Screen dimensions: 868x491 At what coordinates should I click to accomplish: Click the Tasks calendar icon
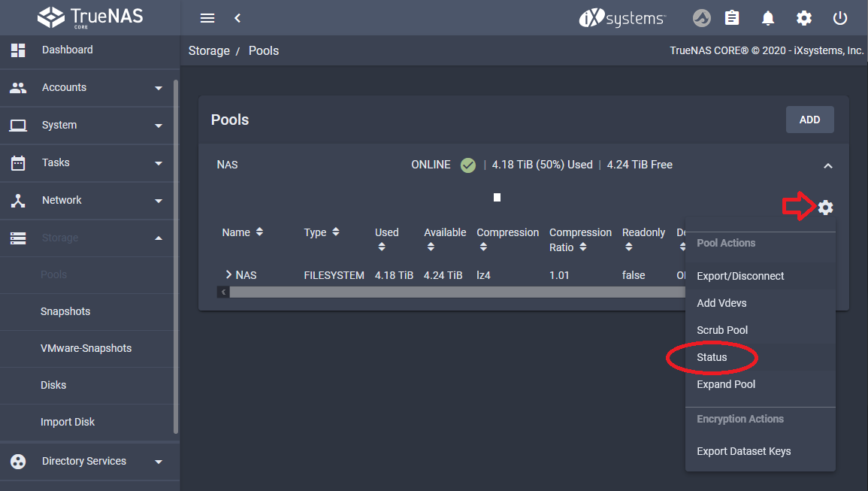(18, 163)
